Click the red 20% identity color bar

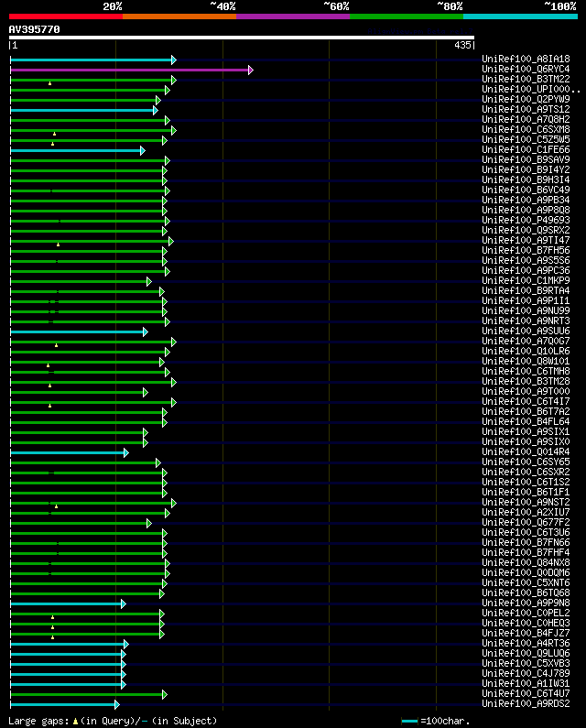click(x=66, y=16)
